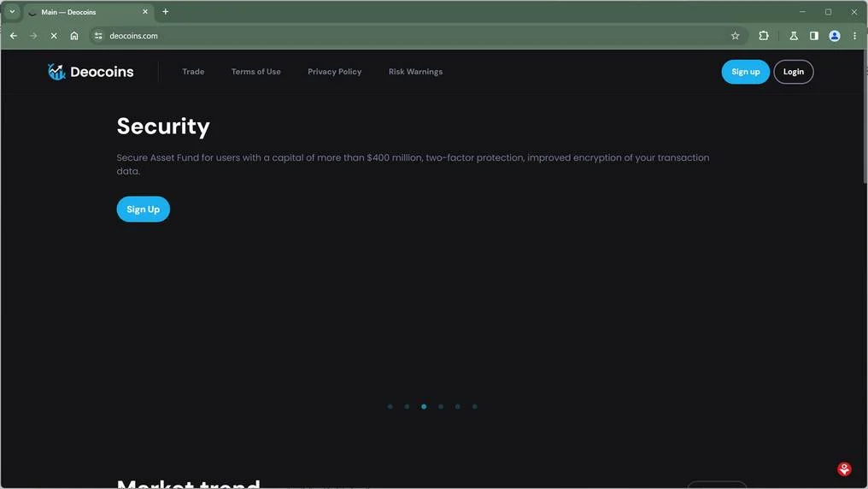Open the Privacy Policy link

334,72
